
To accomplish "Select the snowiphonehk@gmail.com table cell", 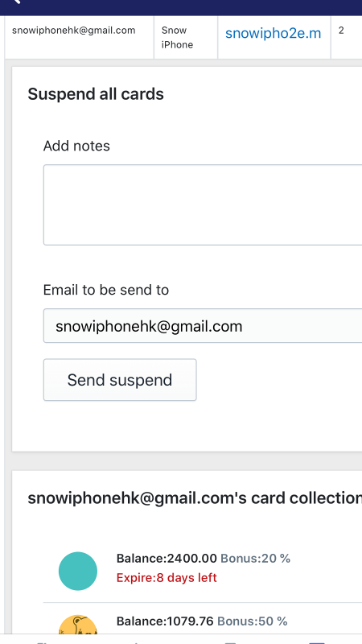I will [80, 37].
